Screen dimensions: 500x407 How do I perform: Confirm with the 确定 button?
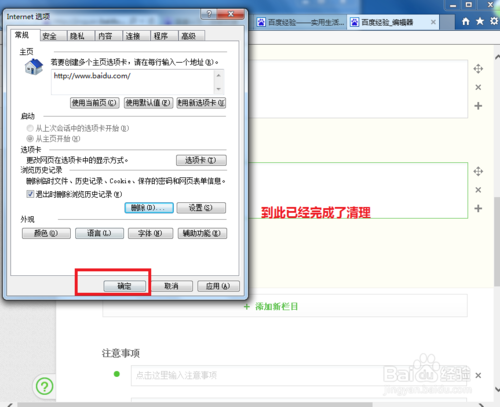(125, 286)
